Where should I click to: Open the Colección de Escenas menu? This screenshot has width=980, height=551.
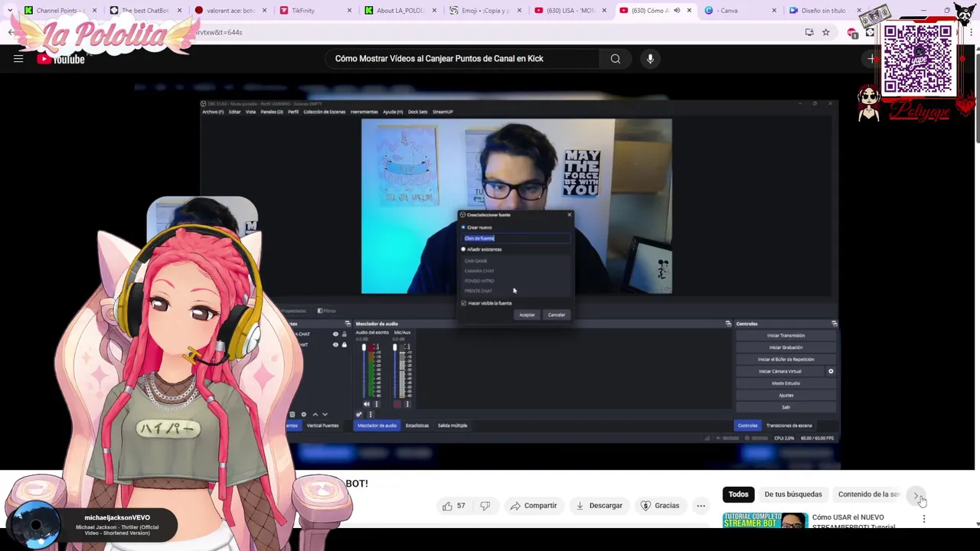[x=325, y=112]
